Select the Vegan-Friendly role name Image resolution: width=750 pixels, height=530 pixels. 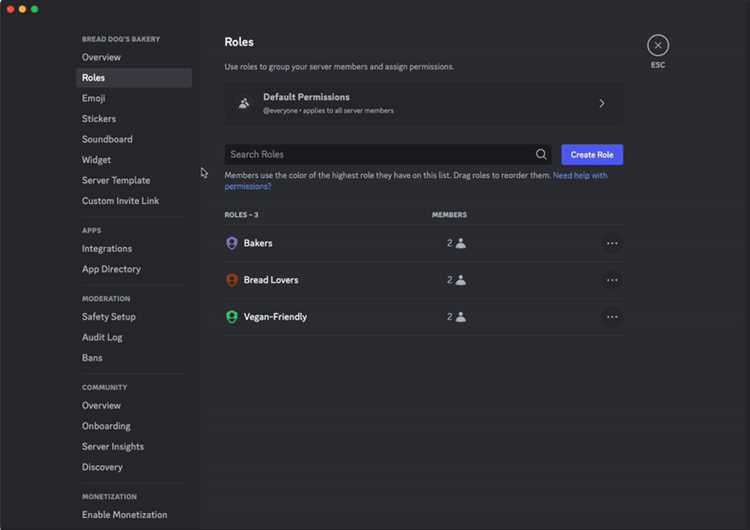276,317
